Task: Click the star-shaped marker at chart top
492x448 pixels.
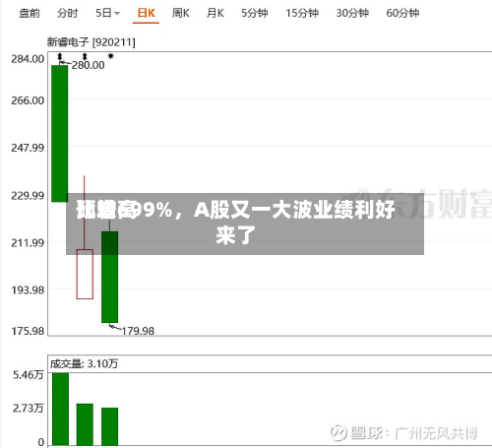Action: click(111, 56)
